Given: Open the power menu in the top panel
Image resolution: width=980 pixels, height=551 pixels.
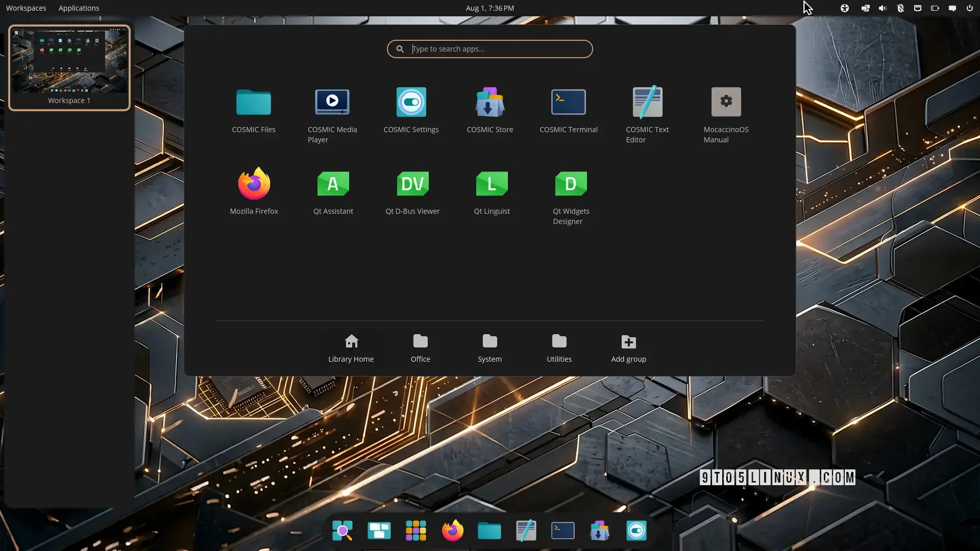Looking at the screenshot, I should 970,8.
